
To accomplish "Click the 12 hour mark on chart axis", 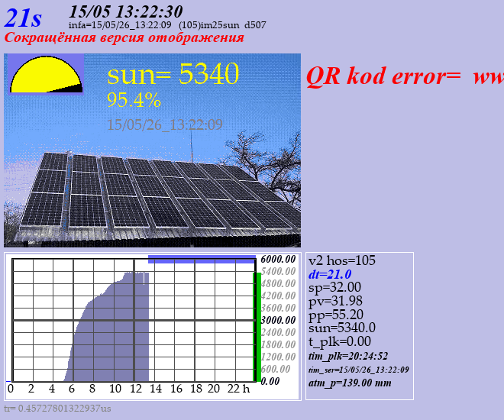I will coord(136,389).
